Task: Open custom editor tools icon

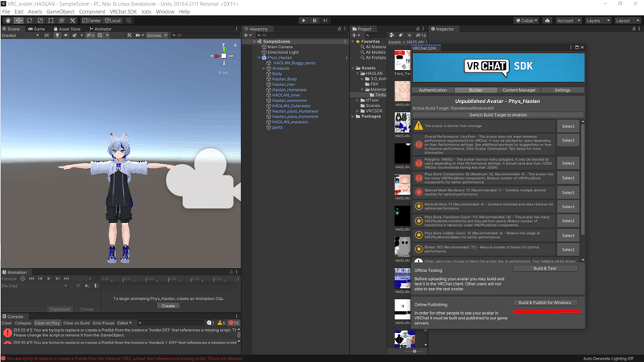Action: coord(72,21)
